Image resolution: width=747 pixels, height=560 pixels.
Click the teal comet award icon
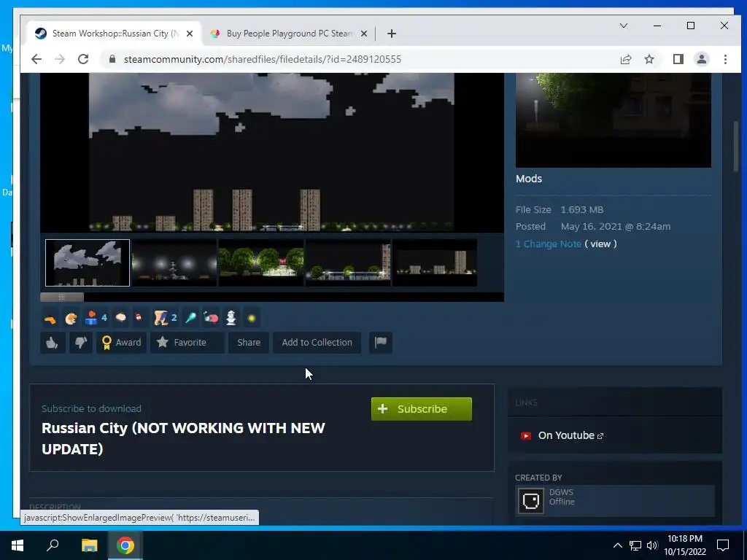coord(190,318)
